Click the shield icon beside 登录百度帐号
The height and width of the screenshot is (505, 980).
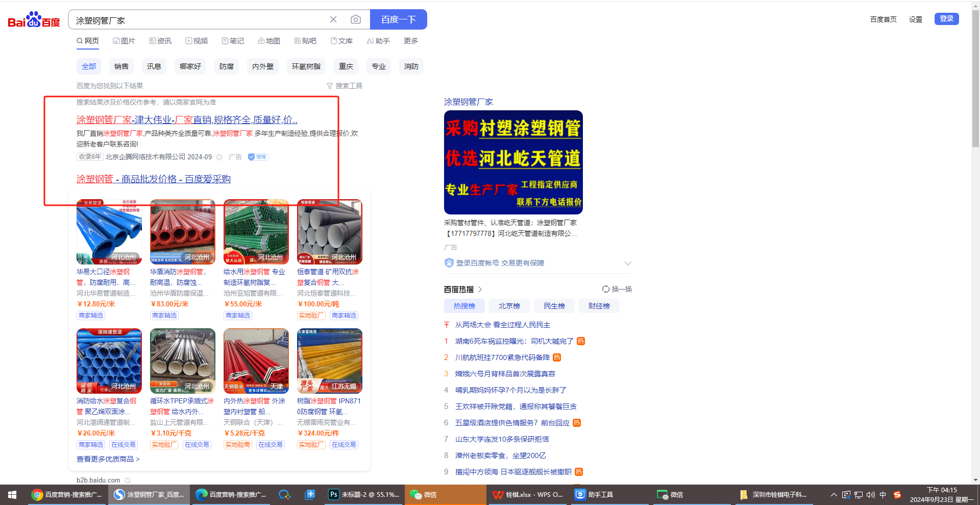[x=449, y=263]
